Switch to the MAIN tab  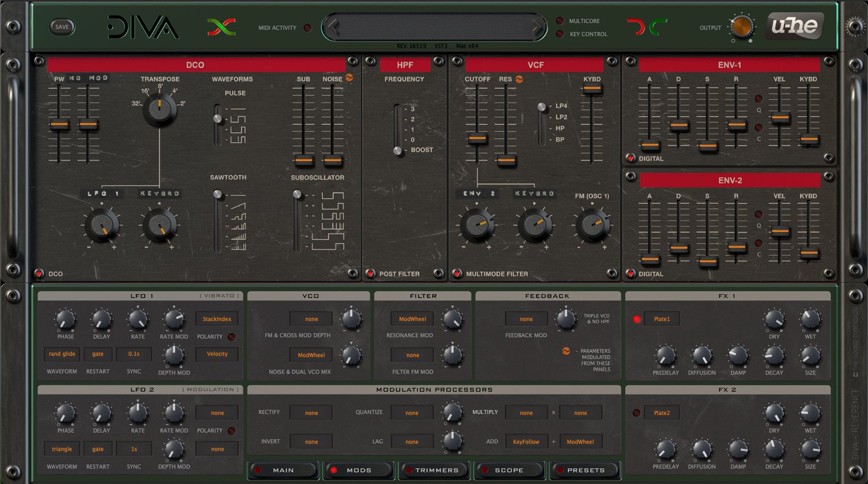pos(283,470)
